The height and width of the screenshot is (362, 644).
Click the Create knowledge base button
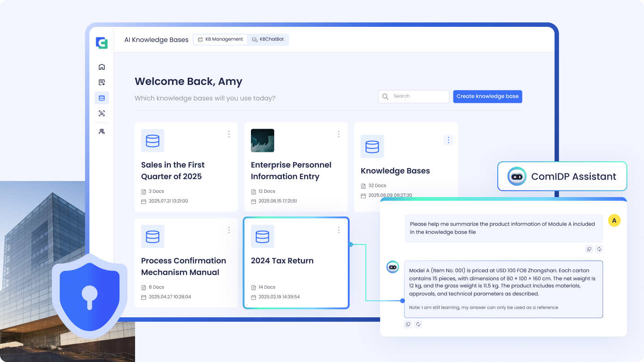point(487,97)
